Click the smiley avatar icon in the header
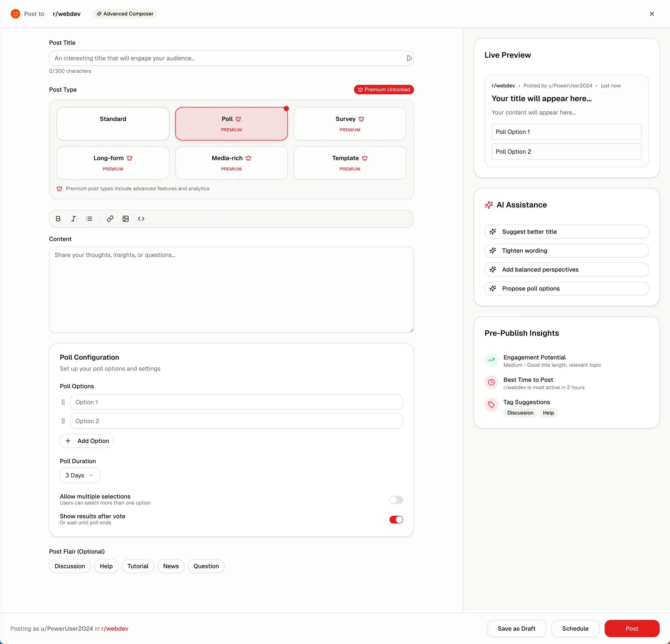Image resolution: width=670 pixels, height=644 pixels. click(15, 13)
